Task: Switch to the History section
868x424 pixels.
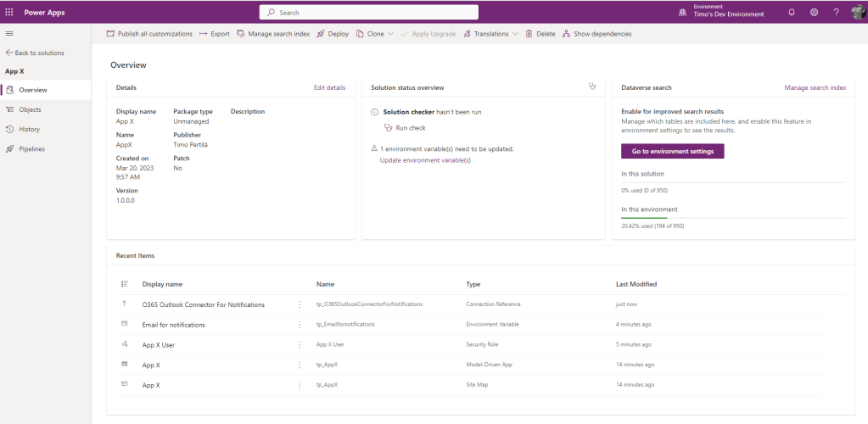Action: 29,129
